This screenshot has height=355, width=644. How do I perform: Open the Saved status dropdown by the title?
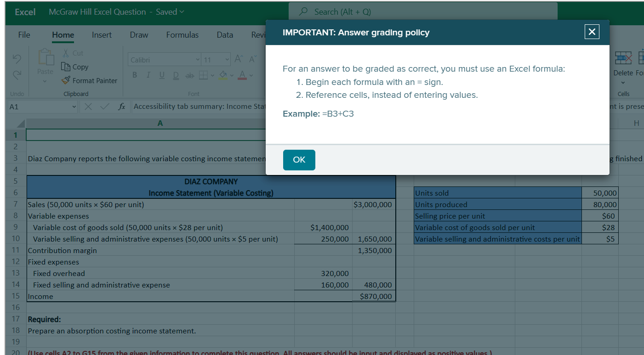(x=170, y=12)
